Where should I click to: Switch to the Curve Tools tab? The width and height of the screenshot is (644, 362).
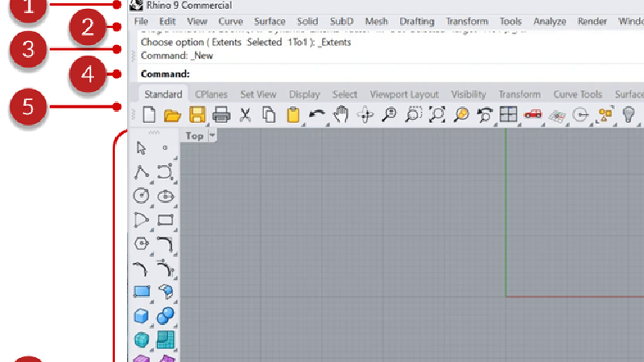pyautogui.click(x=577, y=94)
